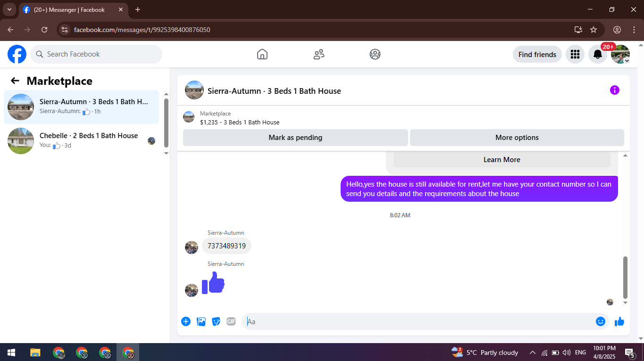The width and height of the screenshot is (644, 361).
Task: Open File Explorer from taskbar
Action: 35,352
